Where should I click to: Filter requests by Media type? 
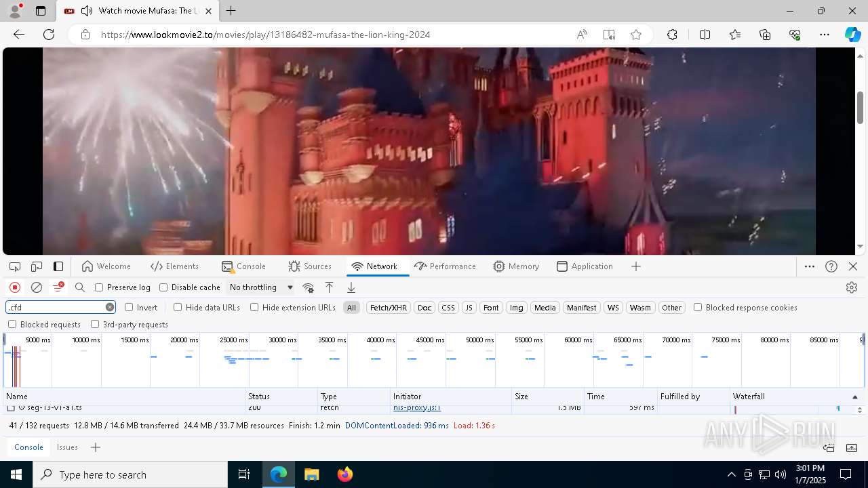[545, 308]
